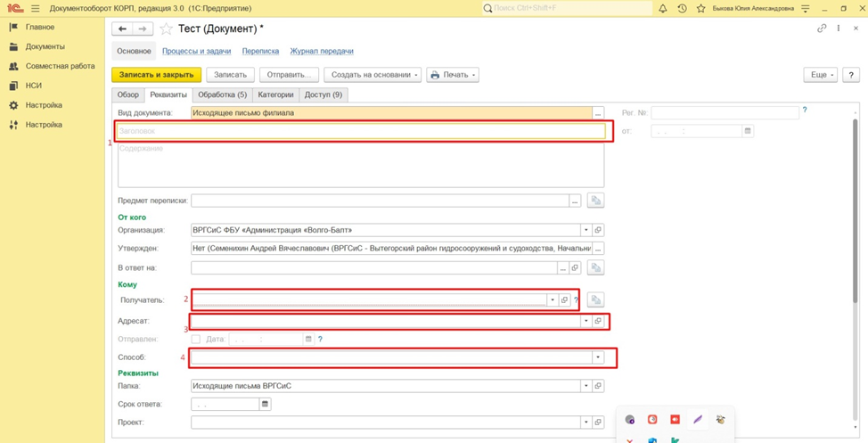Open history clock icon in title bar
The height and width of the screenshot is (443, 868).
tap(682, 8)
